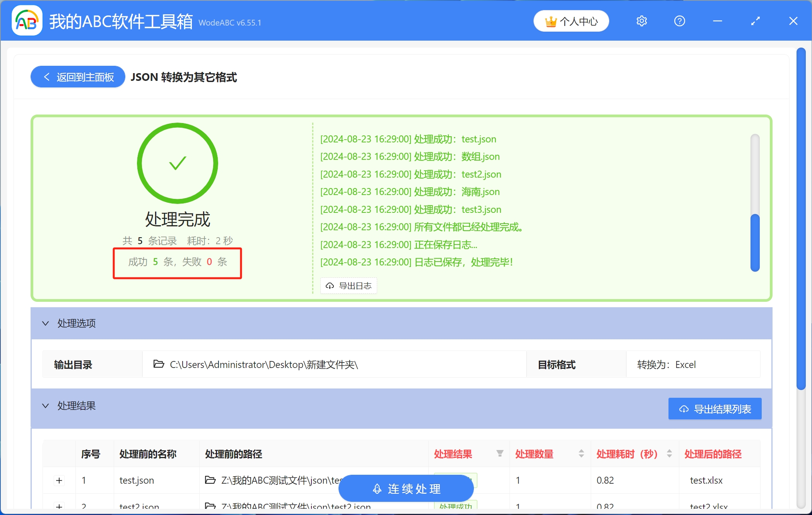Click the 导出结果列表 button
Viewport: 812px width, 515px height.
pyautogui.click(x=715, y=408)
